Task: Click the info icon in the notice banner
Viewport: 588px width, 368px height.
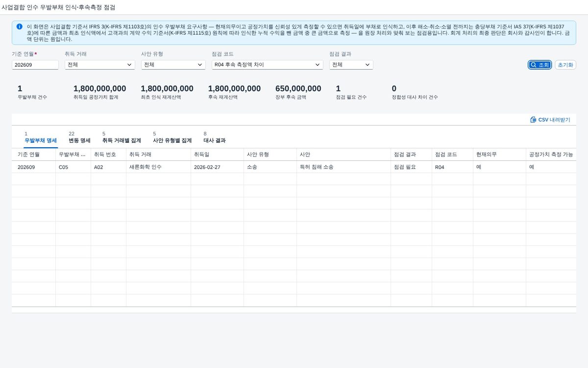Action: (x=19, y=26)
